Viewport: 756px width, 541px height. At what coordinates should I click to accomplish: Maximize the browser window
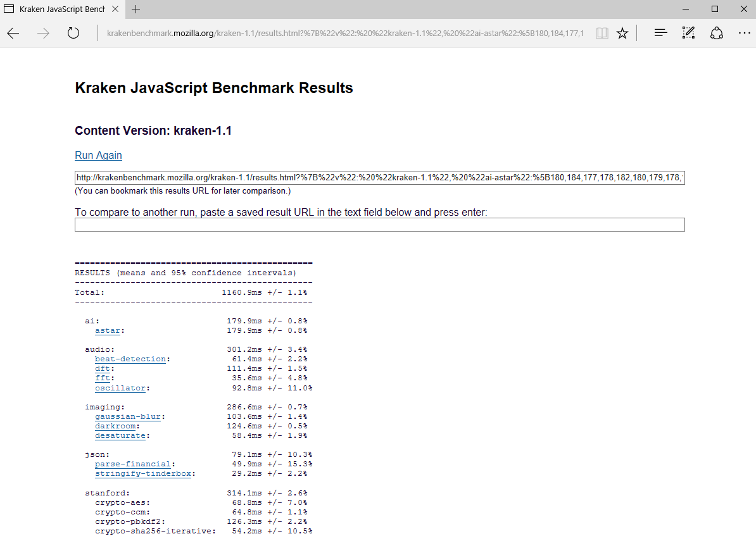[715, 9]
